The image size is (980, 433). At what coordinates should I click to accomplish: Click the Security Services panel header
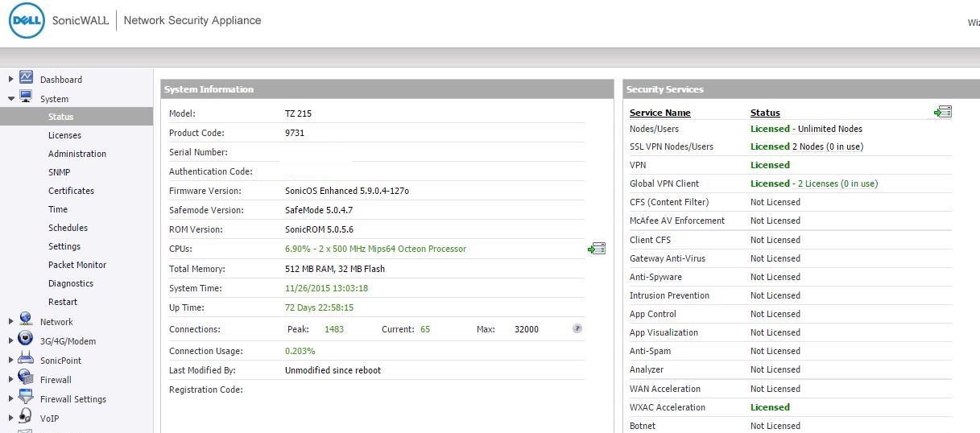click(801, 89)
